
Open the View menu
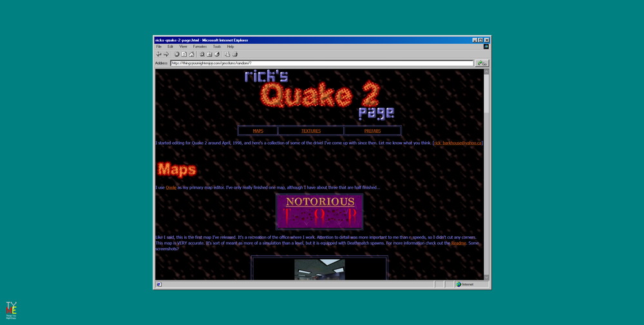pyautogui.click(x=183, y=46)
